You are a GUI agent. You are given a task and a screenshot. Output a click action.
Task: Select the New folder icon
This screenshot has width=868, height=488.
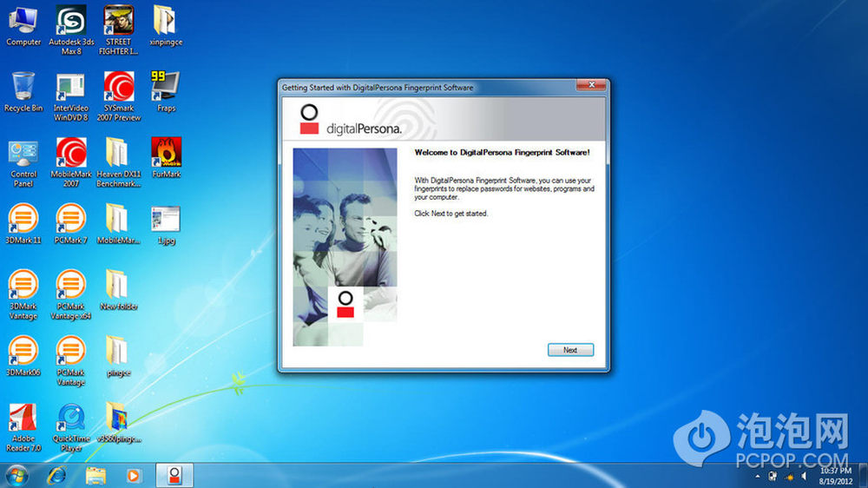[x=118, y=290]
